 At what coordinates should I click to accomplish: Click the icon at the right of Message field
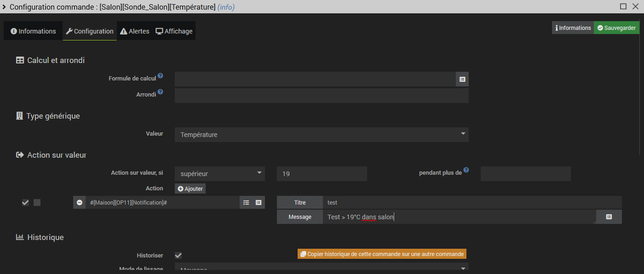pos(609,217)
